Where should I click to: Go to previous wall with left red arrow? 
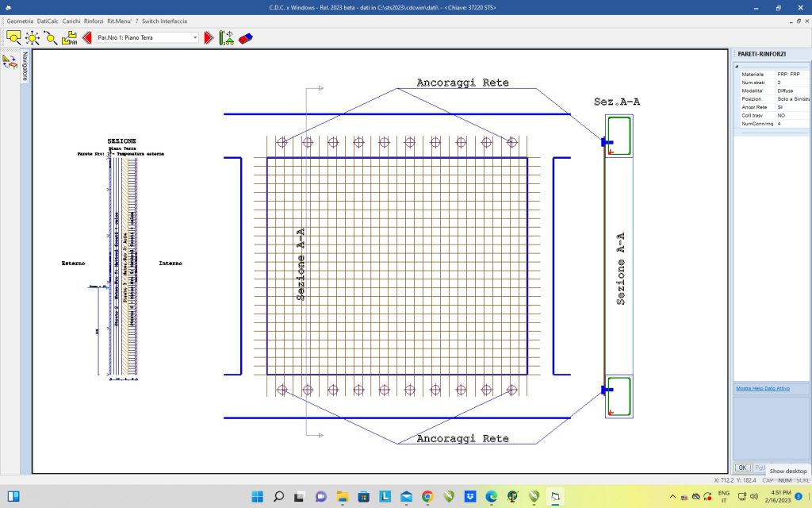pyautogui.click(x=87, y=37)
